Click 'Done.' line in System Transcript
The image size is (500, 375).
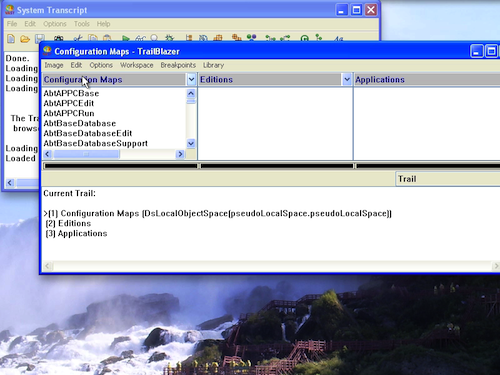(18, 58)
